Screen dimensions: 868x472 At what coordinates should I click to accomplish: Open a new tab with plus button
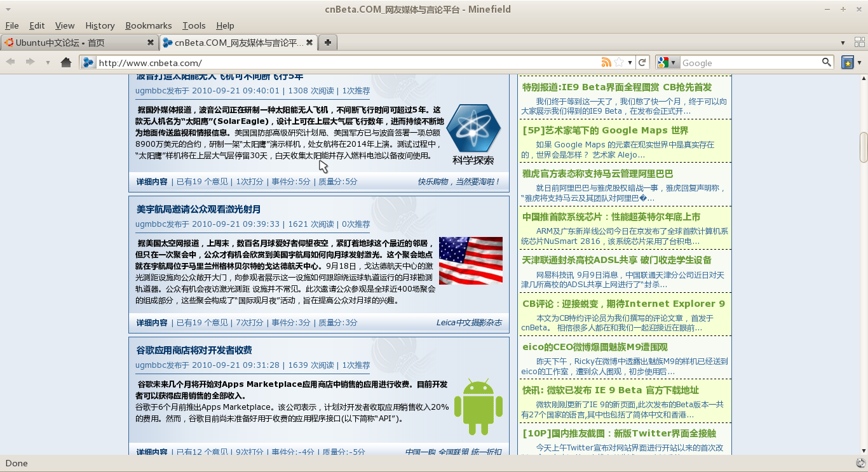(327, 43)
